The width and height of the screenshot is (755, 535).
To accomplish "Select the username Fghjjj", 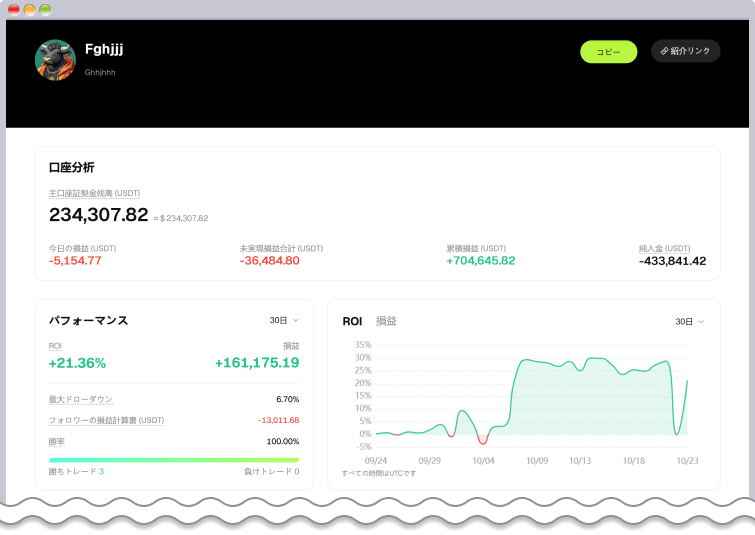I will pos(104,50).
